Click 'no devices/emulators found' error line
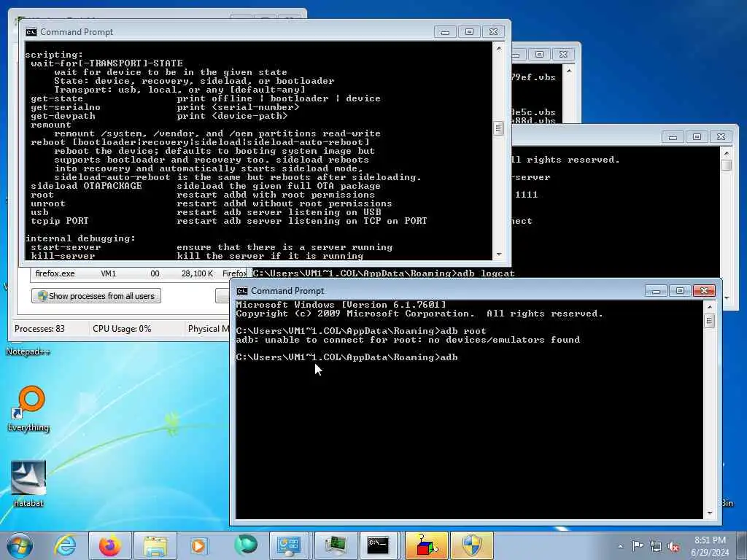The width and height of the screenshot is (747, 560). click(409, 340)
